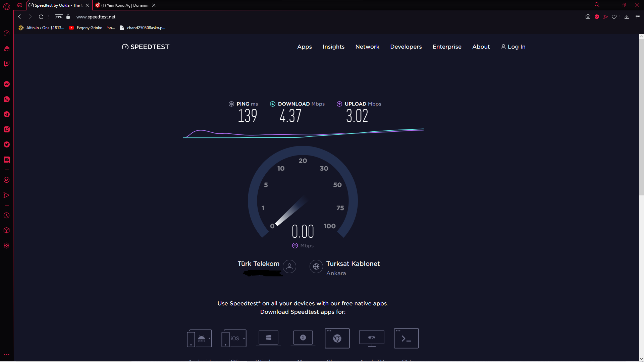The height and width of the screenshot is (362, 644).
Task: Click the Apple TV app icon
Action: coord(372,338)
